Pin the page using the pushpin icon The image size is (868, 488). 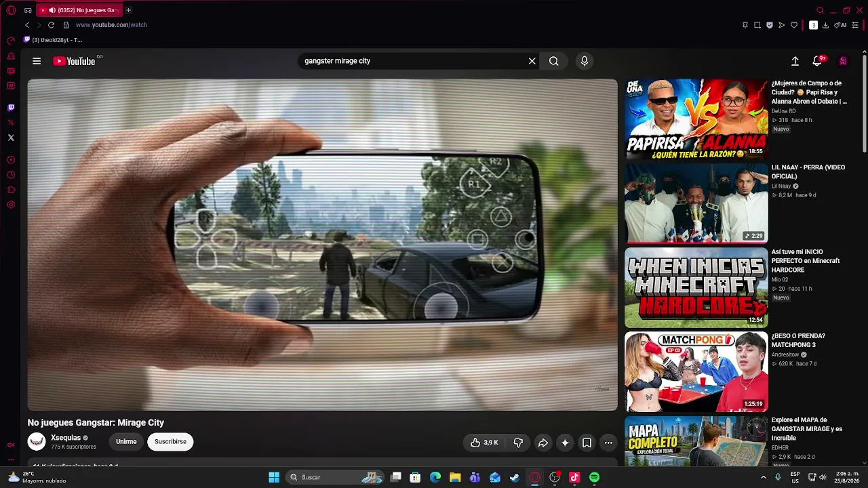745,25
